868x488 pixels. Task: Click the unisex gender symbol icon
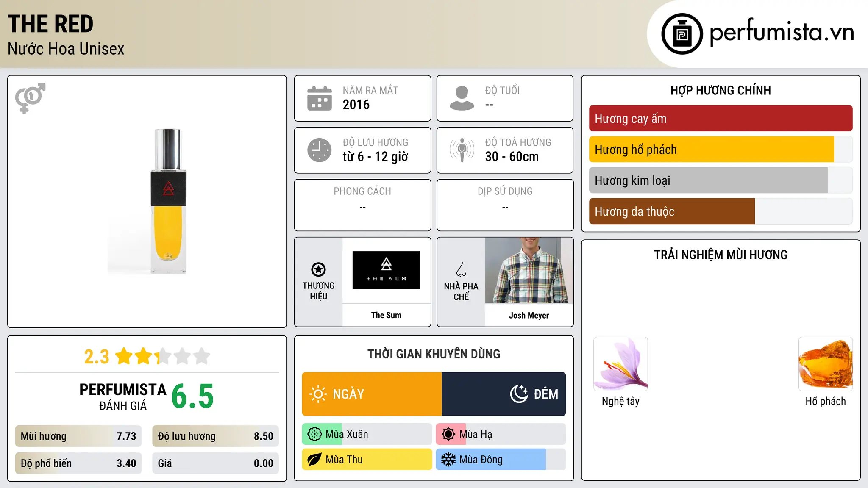30,98
